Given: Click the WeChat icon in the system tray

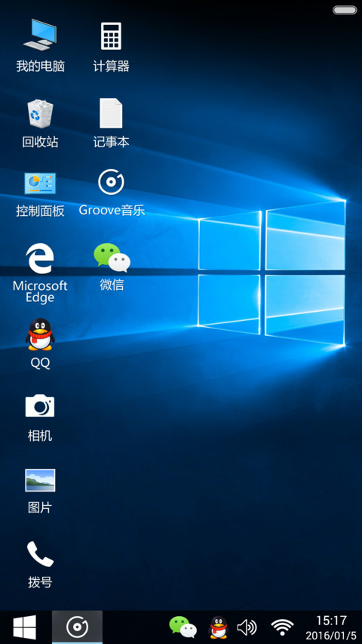Looking at the screenshot, I should pyautogui.click(x=183, y=627).
